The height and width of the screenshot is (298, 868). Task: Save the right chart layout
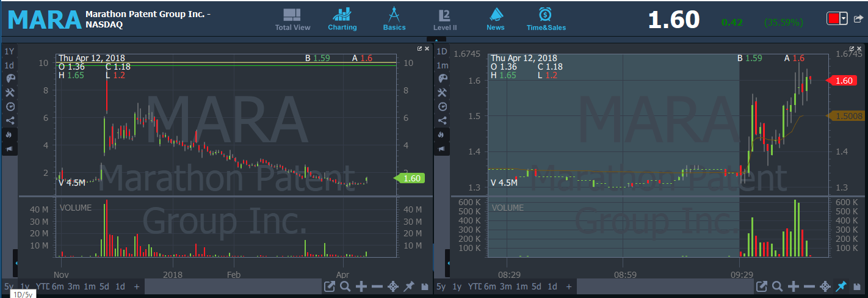pyautogui.click(x=856, y=286)
